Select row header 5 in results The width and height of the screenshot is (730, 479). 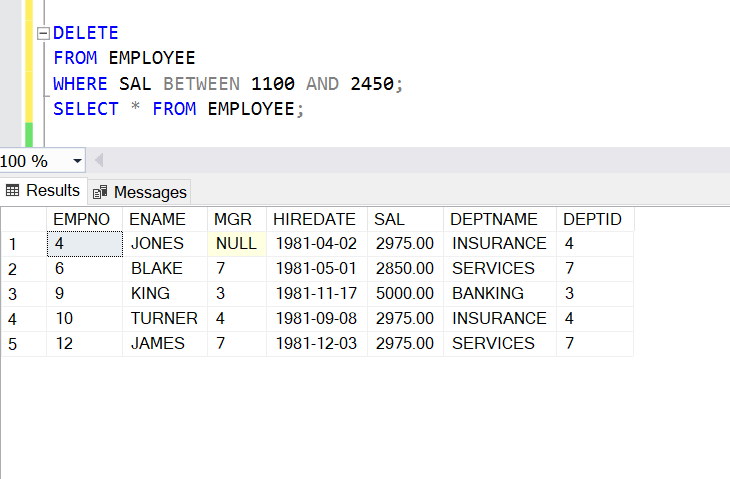24,344
